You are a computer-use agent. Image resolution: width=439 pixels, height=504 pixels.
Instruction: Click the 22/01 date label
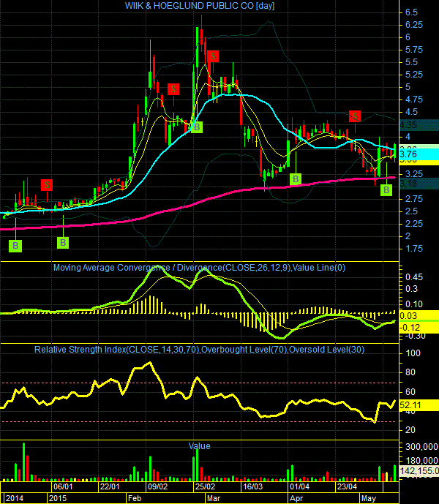tap(110, 486)
